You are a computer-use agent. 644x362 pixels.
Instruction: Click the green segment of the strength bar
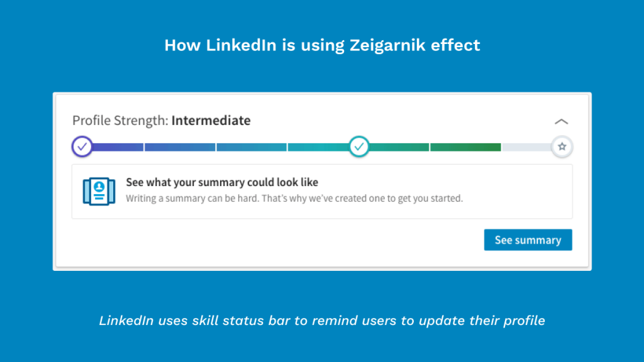[465, 146]
